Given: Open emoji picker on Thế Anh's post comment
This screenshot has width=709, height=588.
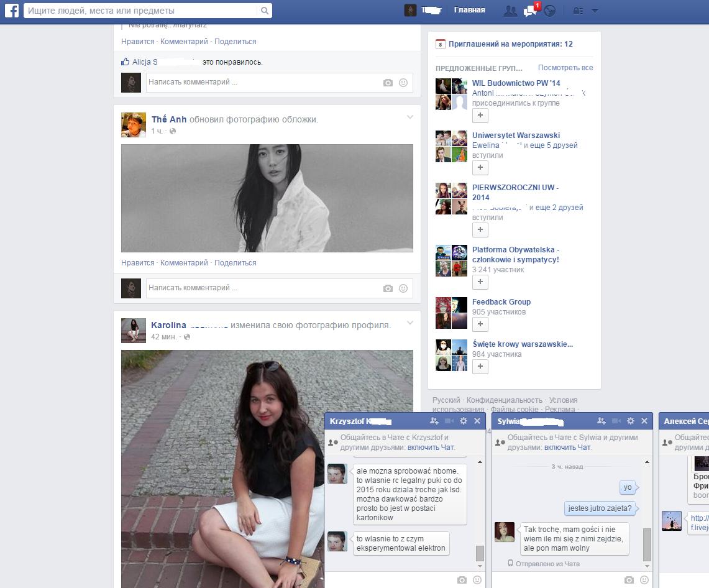Looking at the screenshot, I should pyautogui.click(x=403, y=288).
